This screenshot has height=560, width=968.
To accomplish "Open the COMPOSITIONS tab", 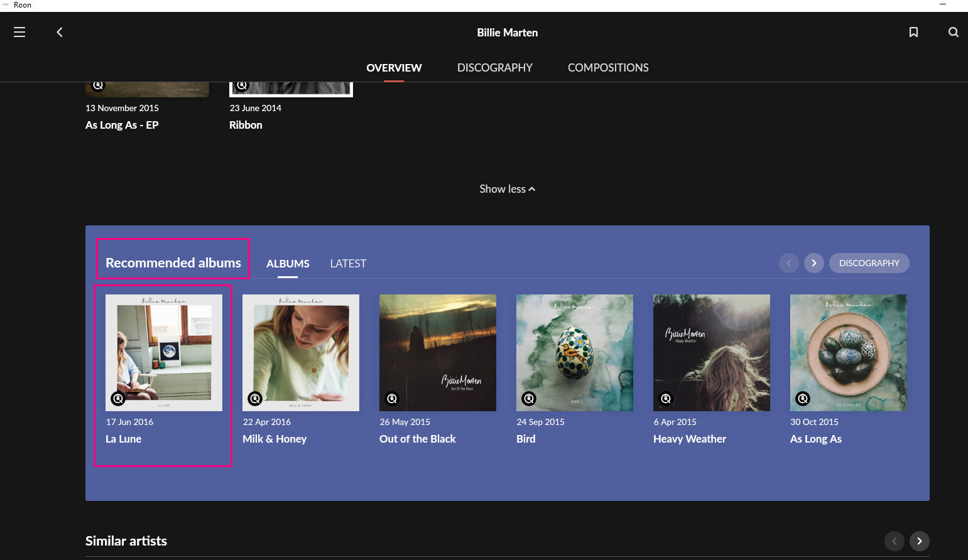I will click(x=607, y=67).
